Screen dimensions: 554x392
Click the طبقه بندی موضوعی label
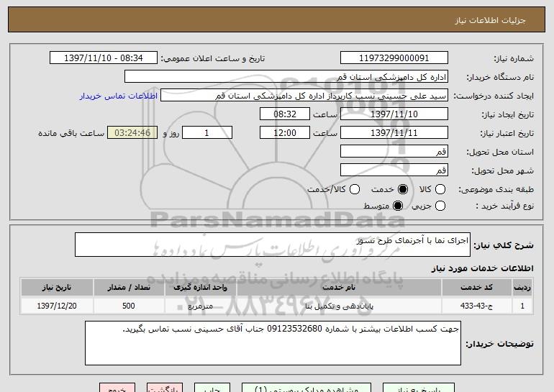point(496,190)
